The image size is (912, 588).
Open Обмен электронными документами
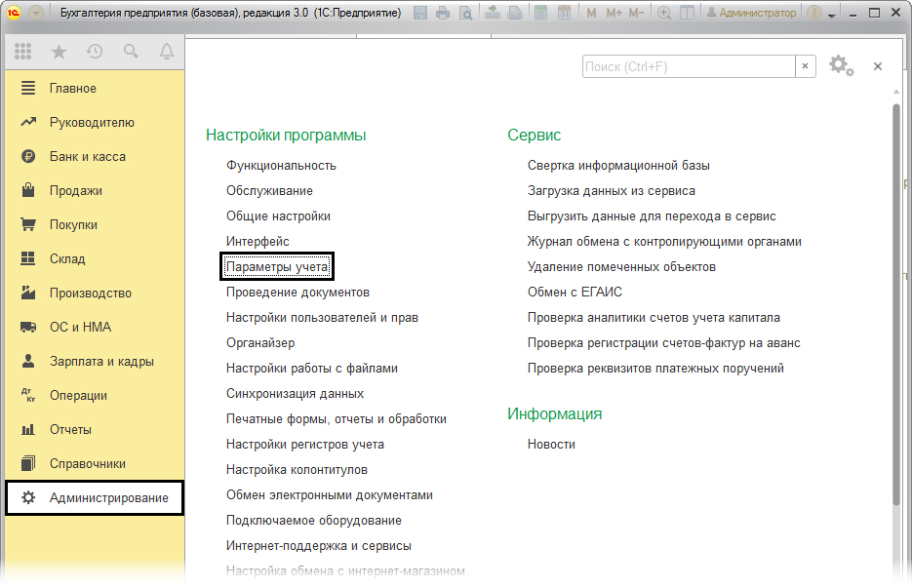pyautogui.click(x=330, y=495)
